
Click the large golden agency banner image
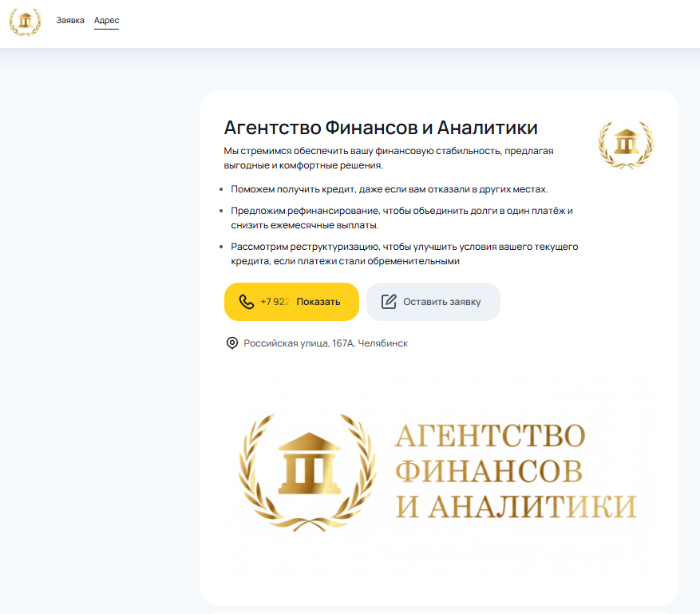coord(437,473)
